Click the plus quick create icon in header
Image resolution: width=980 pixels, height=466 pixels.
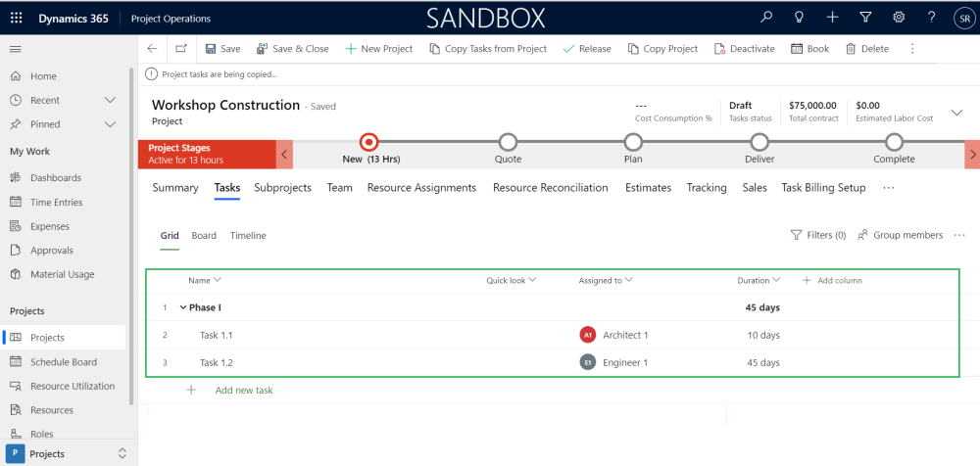coord(832,18)
